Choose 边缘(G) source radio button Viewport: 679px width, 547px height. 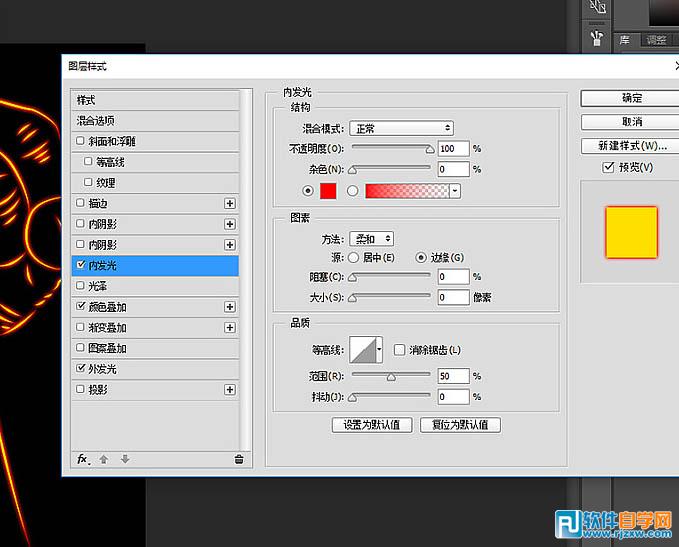point(420,258)
